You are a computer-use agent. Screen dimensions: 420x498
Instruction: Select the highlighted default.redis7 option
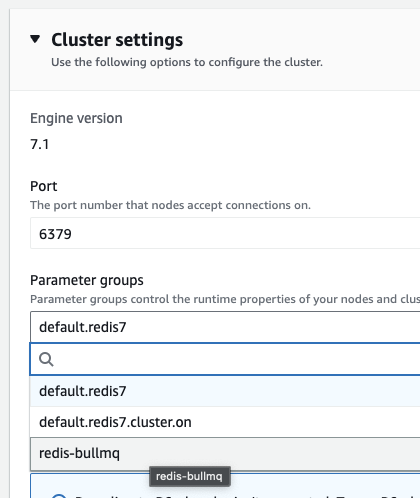point(225,391)
